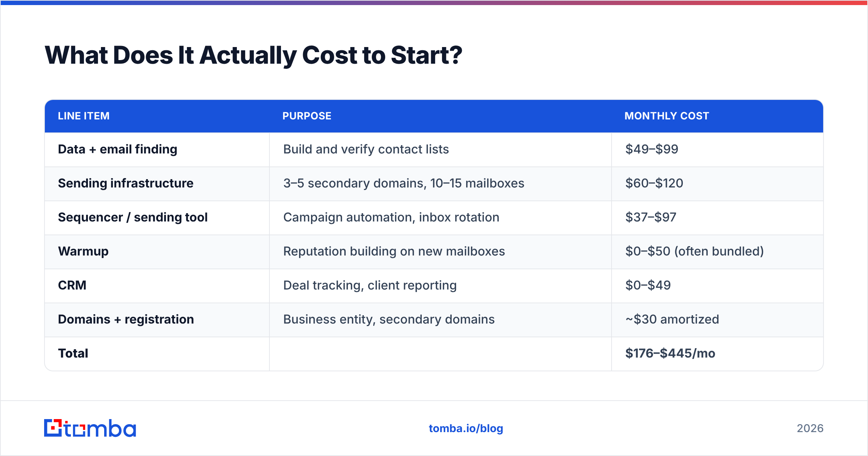Select the 'Total' row label
The width and height of the screenshot is (868, 456).
coord(73,353)
